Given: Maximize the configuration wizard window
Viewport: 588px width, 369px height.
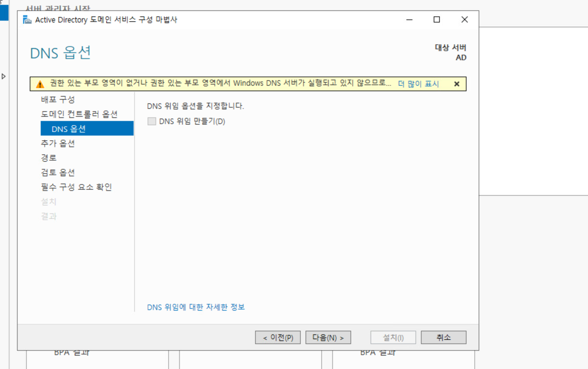Looking at the screenshot, I should pos(436,20).
